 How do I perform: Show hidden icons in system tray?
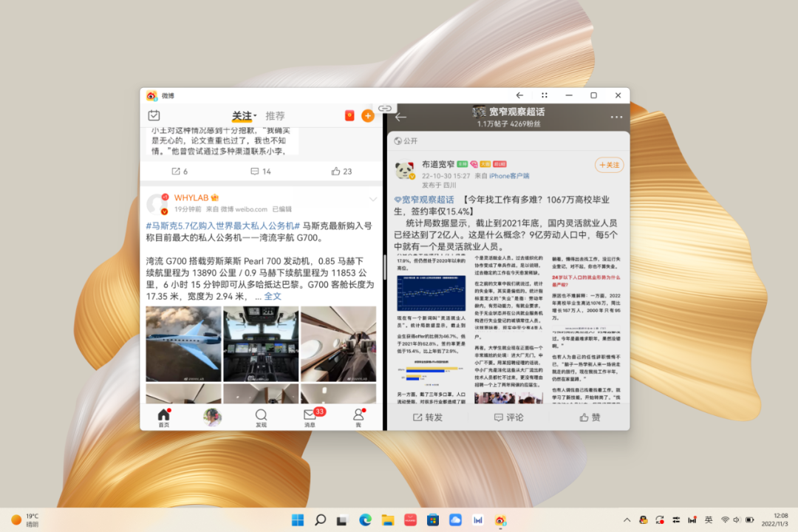coord(627,520)
